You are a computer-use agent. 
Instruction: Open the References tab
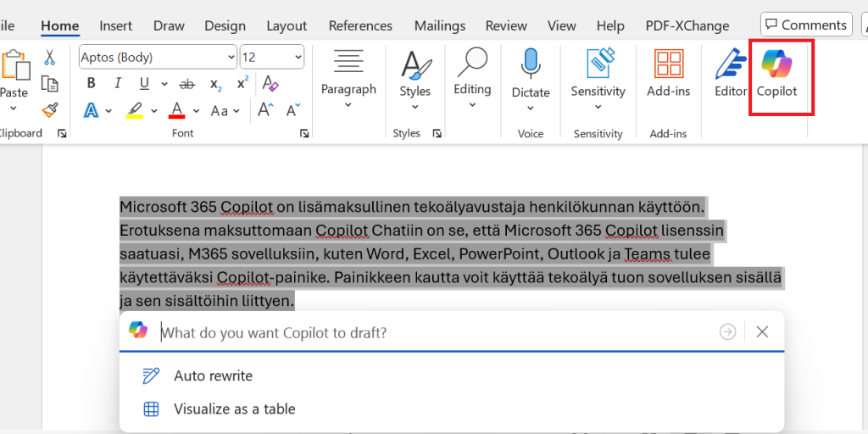[360, 26]
